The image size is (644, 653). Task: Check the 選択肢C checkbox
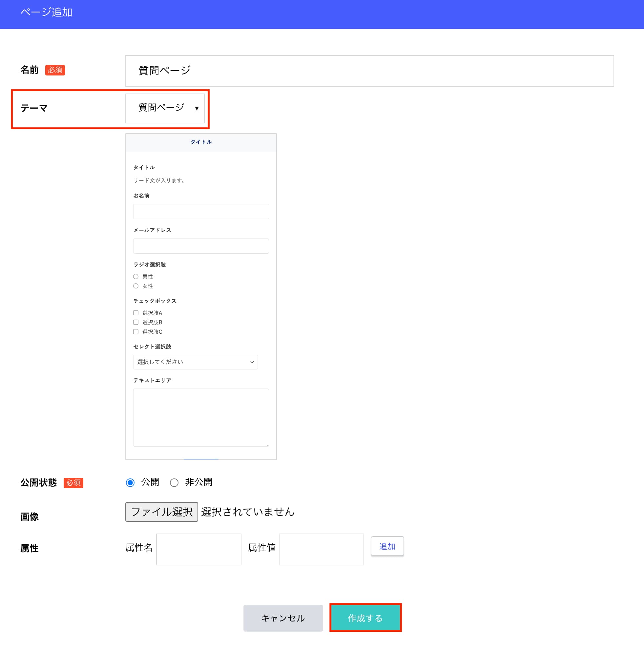click(x=136, y=331)
